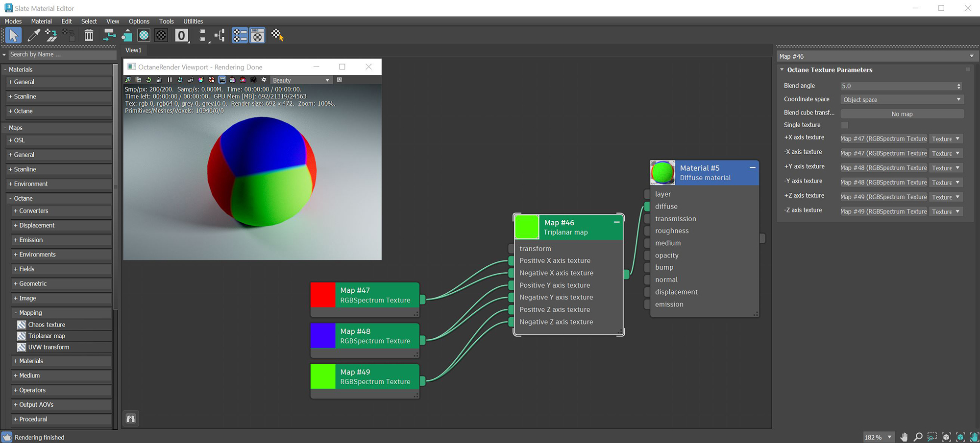Image resolution: width=980 pixels, height=443 pixels.
Task: Open the Tools menu
Action: tap(166, 22)
